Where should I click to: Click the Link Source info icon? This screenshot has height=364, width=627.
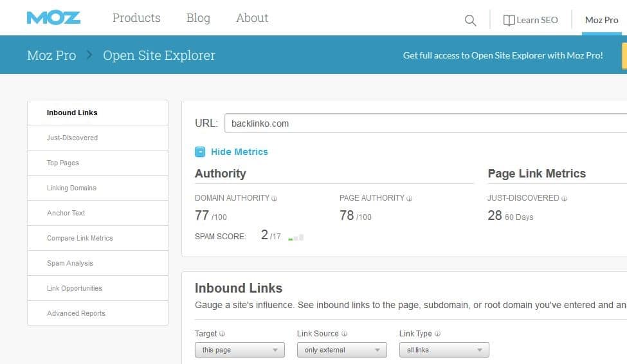pos(344,334)
